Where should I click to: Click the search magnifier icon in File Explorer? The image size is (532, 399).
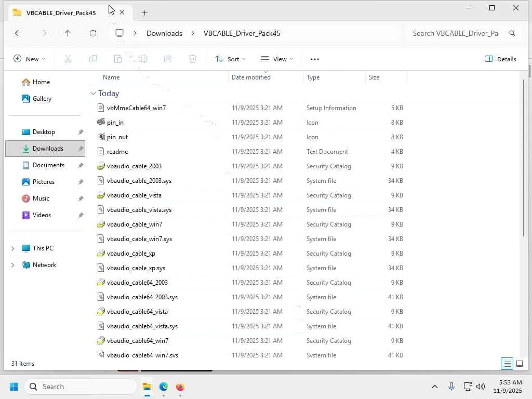[512, 33]
